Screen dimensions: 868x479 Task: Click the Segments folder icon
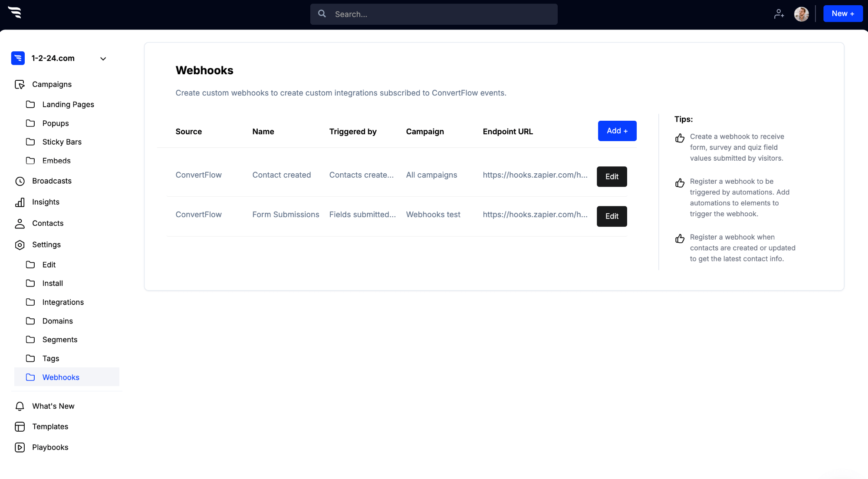(x=30, y=340)
